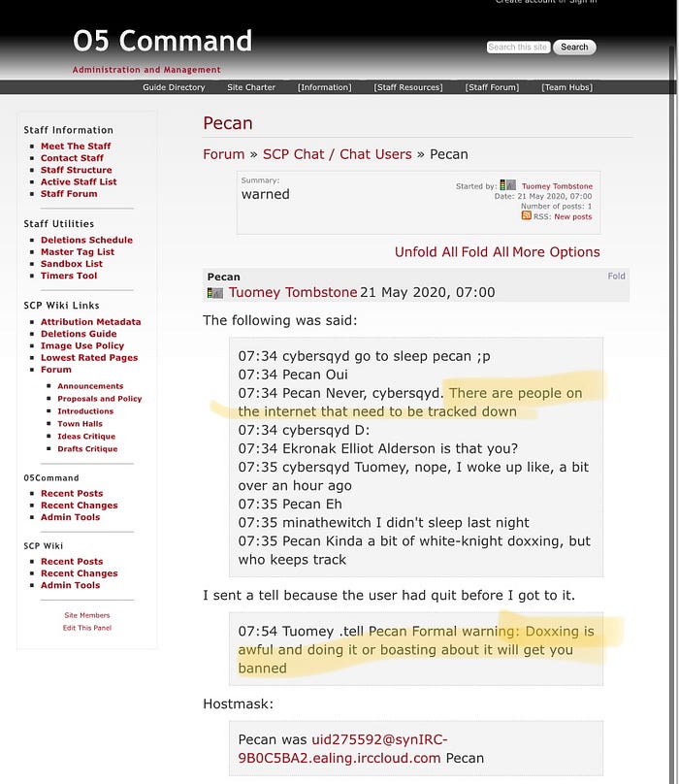The image size is (679, 784).
Task: Open Proposals and Policy link
Action: tap(100, 399)
